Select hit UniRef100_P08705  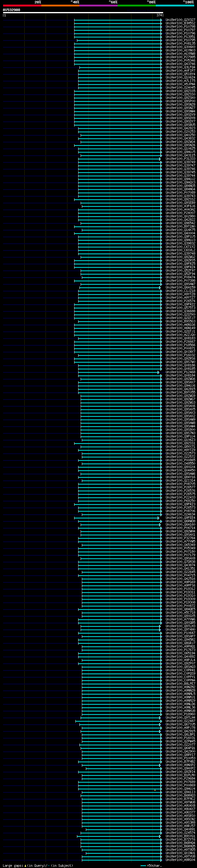pyautogui.click(x=180, y=484)
